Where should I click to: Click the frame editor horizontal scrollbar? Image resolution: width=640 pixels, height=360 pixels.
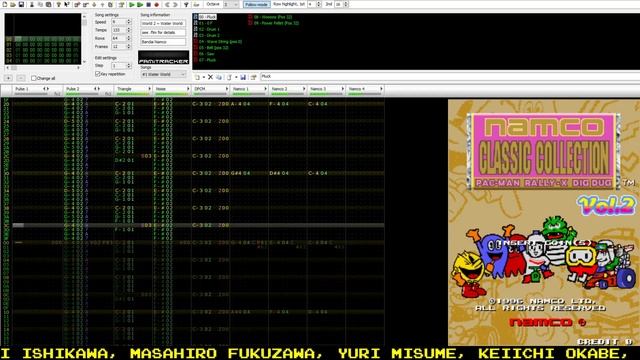pyautogui.click(x=43, y=68)
